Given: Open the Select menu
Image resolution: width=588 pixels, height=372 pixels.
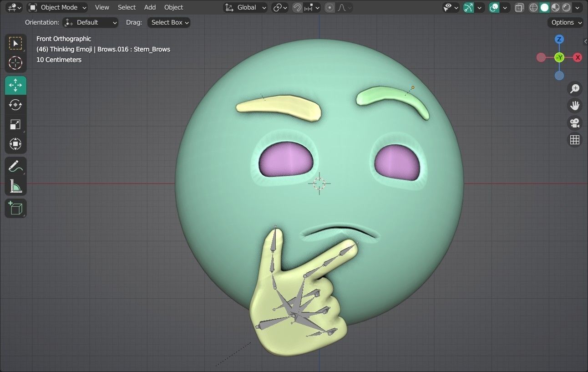Looking at the screenshot, I should point(127,7).
